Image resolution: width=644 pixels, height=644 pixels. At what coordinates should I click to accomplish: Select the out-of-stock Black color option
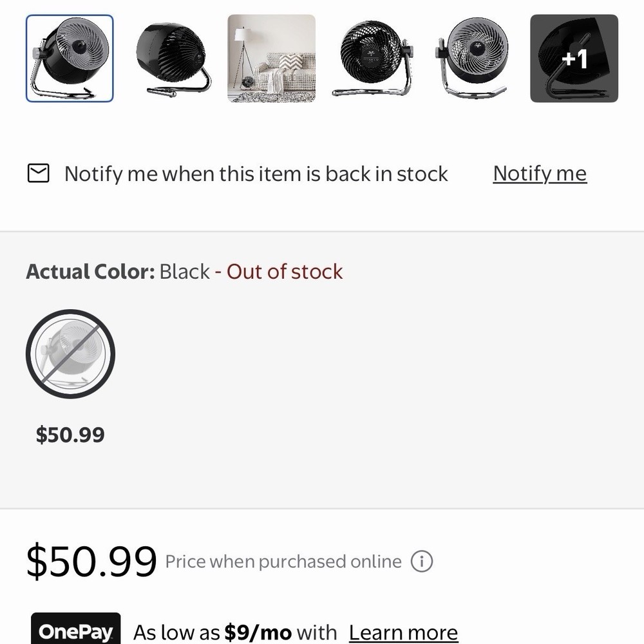pos(70,354)
